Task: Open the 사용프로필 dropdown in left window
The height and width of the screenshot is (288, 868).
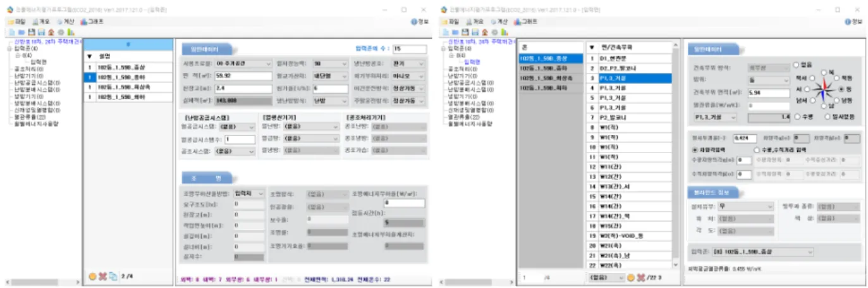Action: pyautogui.click(x=243, y=64)
